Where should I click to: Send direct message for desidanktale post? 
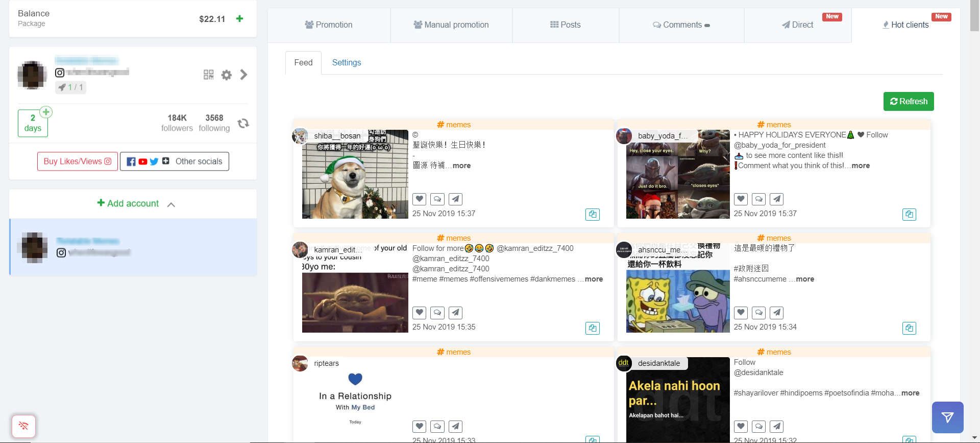776,426
